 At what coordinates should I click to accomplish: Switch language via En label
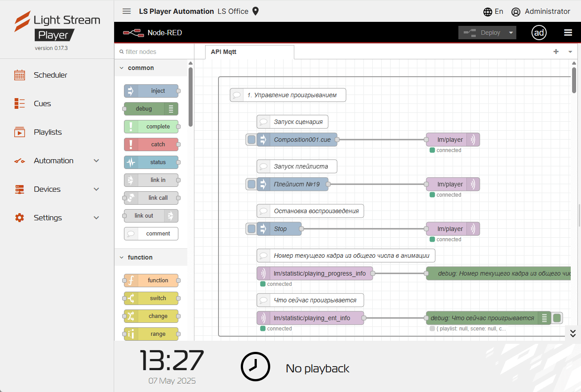click(x=499, y=12)
